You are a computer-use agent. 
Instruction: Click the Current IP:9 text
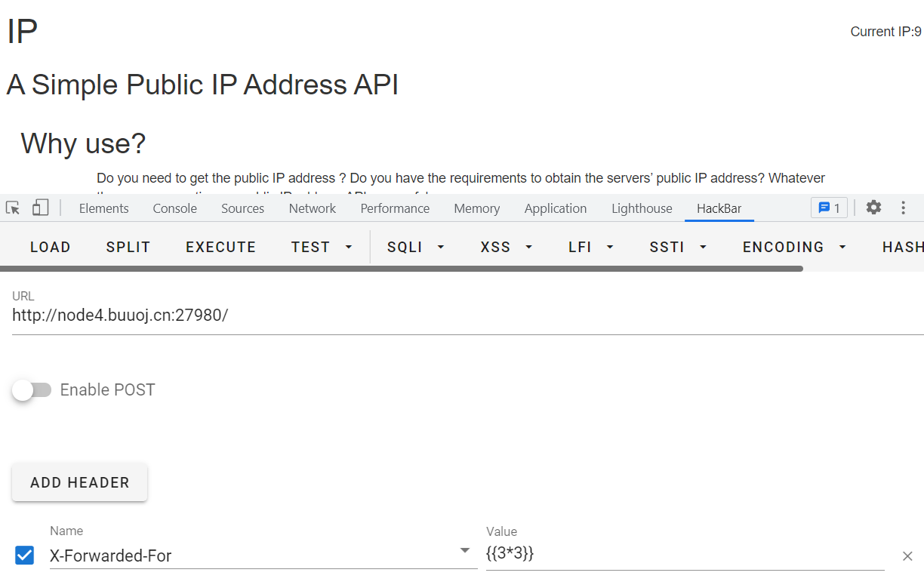[885, 32]
